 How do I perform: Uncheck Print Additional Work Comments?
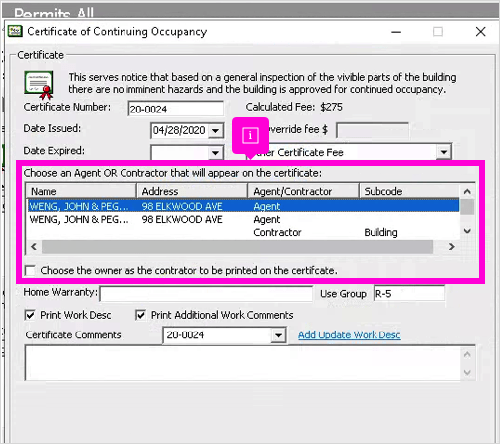coord(140,315)
